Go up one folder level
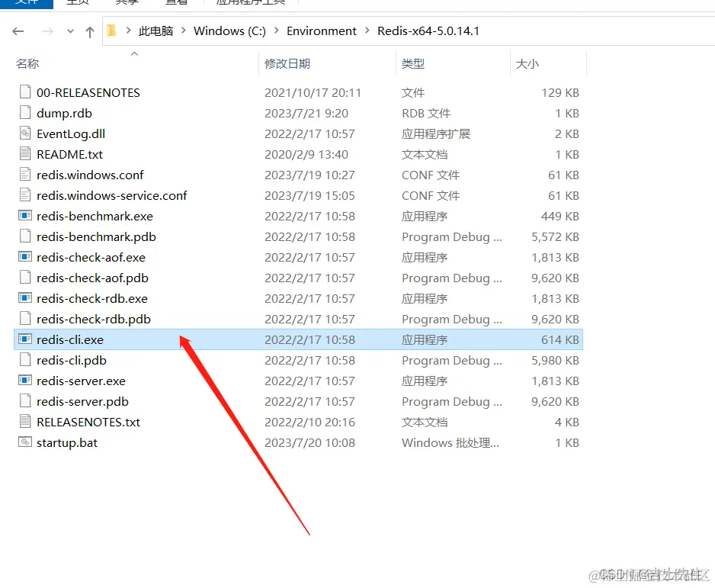This screenshot has height=588, width=715. [90, 31]
